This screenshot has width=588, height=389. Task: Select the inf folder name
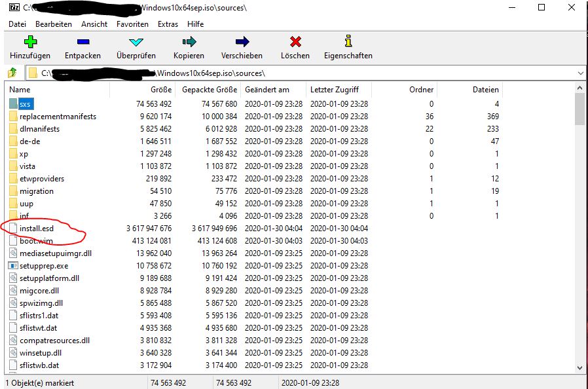click(24, 215)
